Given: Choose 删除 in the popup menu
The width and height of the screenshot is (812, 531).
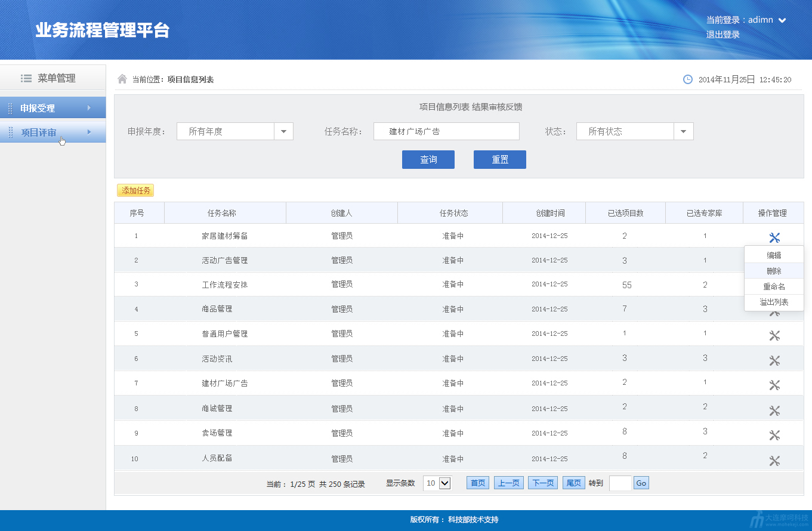Looking at the screenshot, I should coord(774,271).
